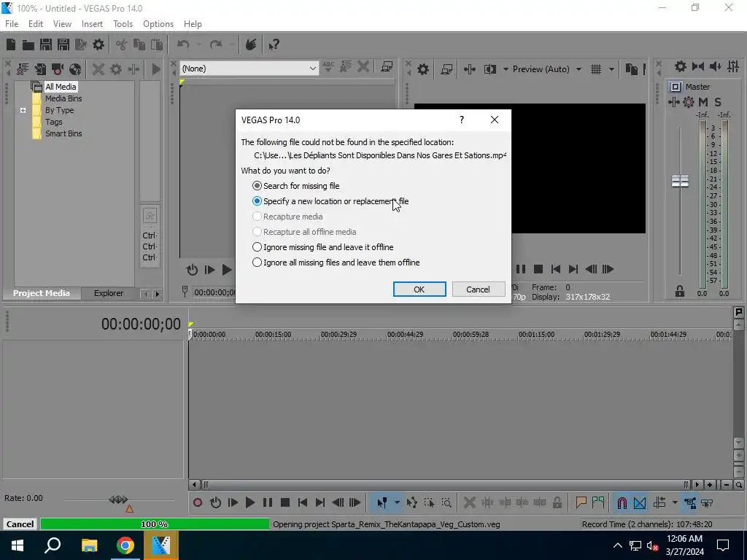
Task: Click the Import Media icon in Project Media
Action: coord(40,69)
